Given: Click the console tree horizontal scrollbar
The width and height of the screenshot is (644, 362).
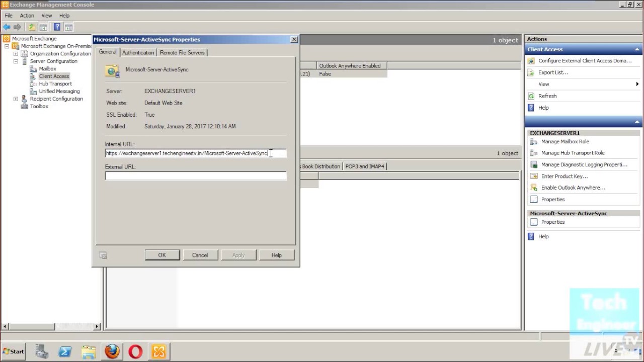Looking at the screenshot, I should [x=50, y=326].
